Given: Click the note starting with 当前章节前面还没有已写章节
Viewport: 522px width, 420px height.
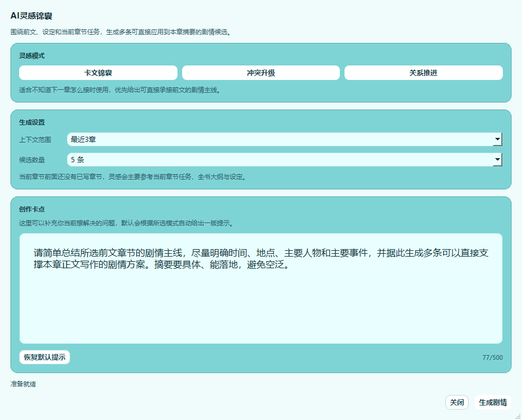Looking at the screenshot, I should [133, 177].
